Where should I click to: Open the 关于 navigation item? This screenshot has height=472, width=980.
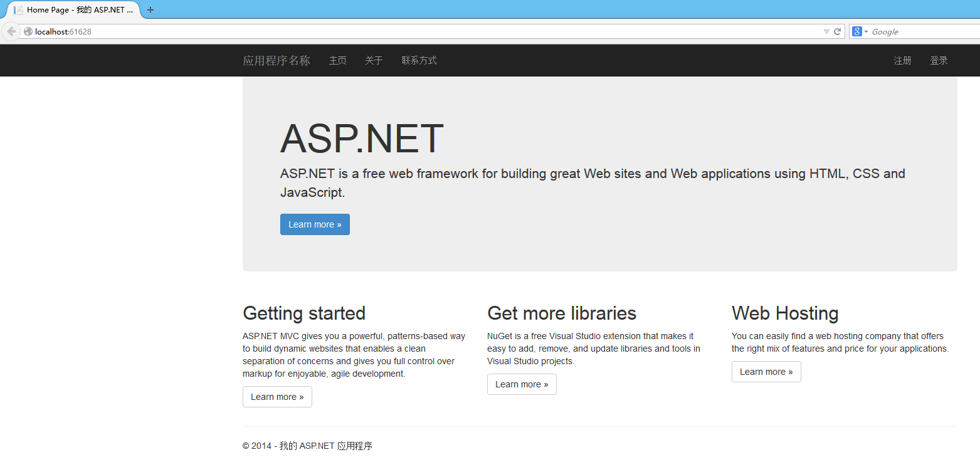(x=374, y=61)
